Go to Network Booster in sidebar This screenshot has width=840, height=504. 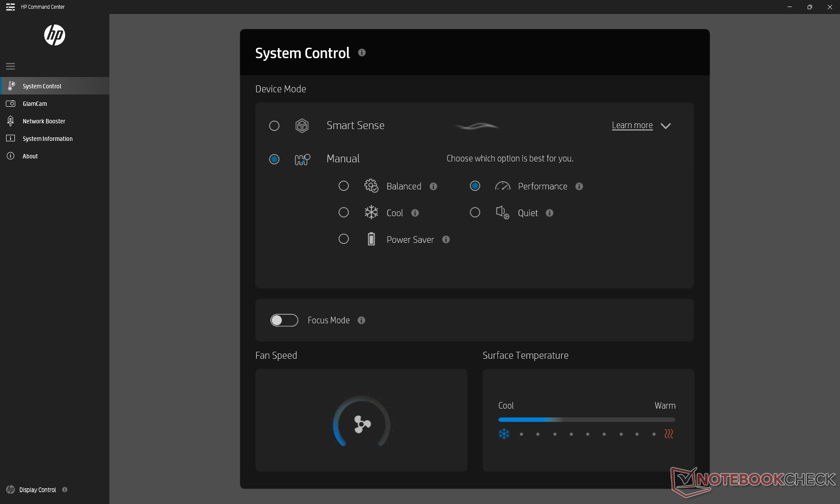pyautogui.click(x=44, y=121)
